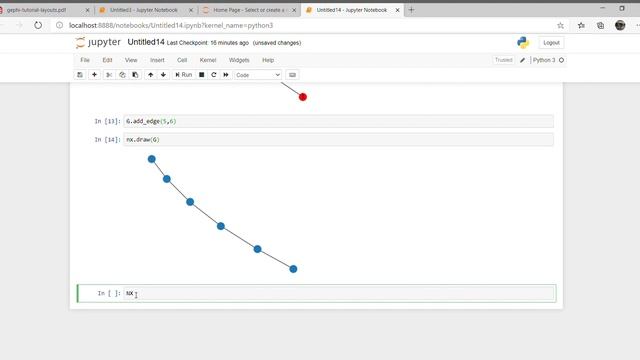Move selected cell up with the up arrow
The image size is (640, 360).
(151, 75)
